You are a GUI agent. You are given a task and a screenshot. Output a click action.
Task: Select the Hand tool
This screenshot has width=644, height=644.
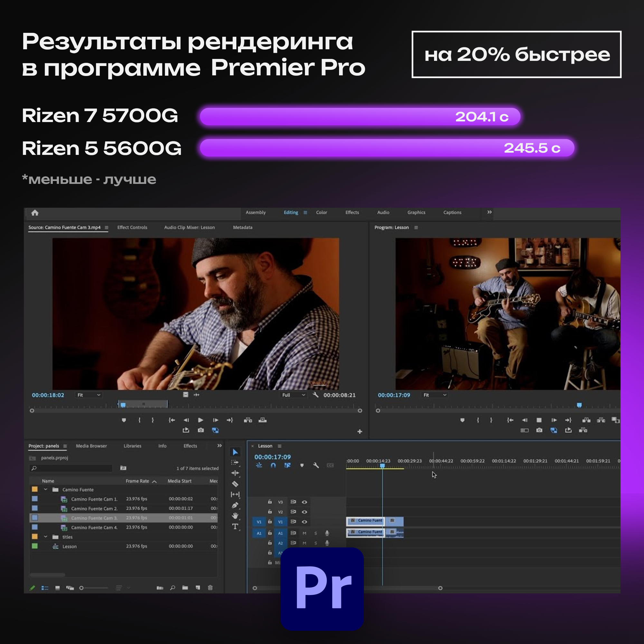click(235, 516)
